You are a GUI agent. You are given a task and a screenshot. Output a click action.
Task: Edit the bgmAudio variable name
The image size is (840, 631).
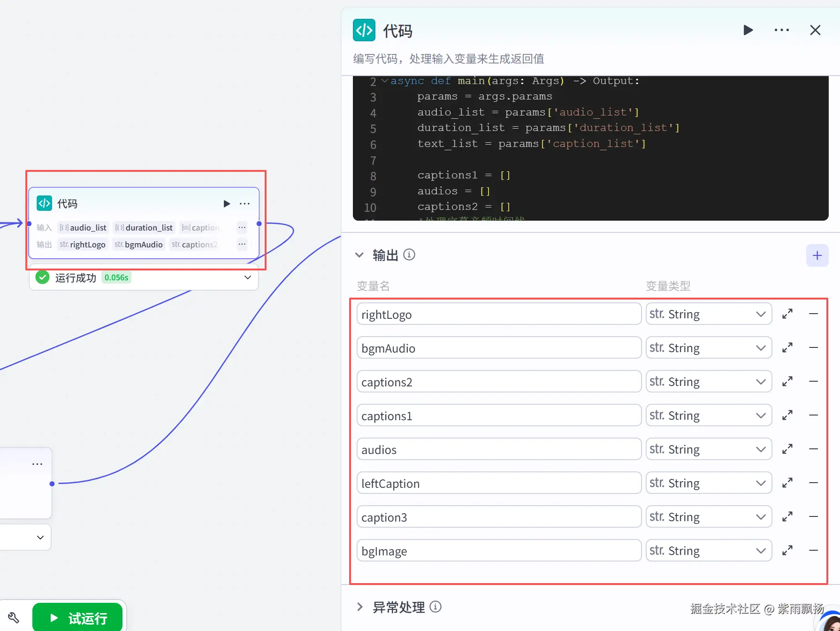(499, 348)
